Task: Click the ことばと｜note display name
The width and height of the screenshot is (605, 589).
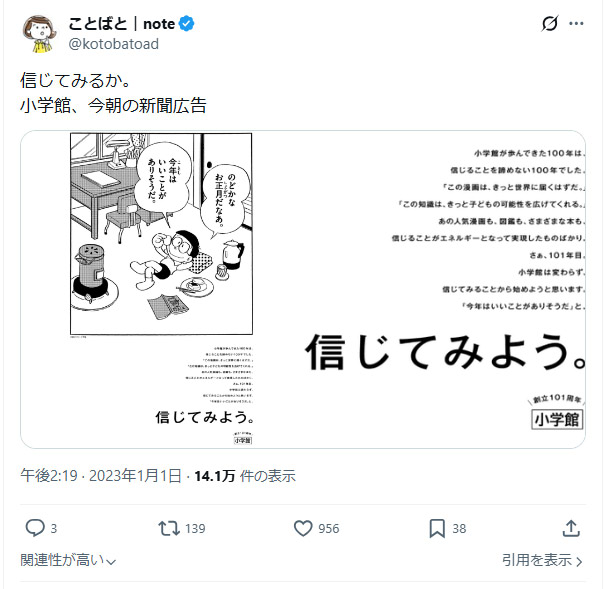Action: coord(122,24)
